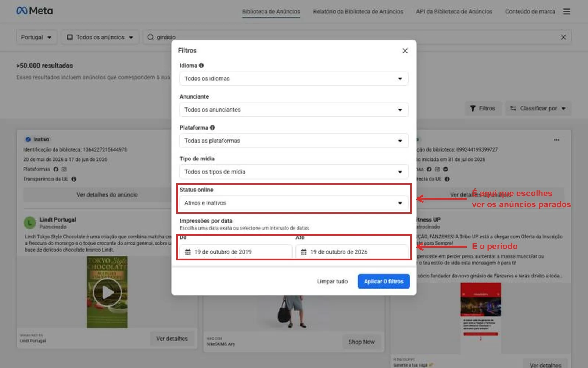Open the Portugal country dropdown
This screenshot has width=588, height=368.
[36, 37]
